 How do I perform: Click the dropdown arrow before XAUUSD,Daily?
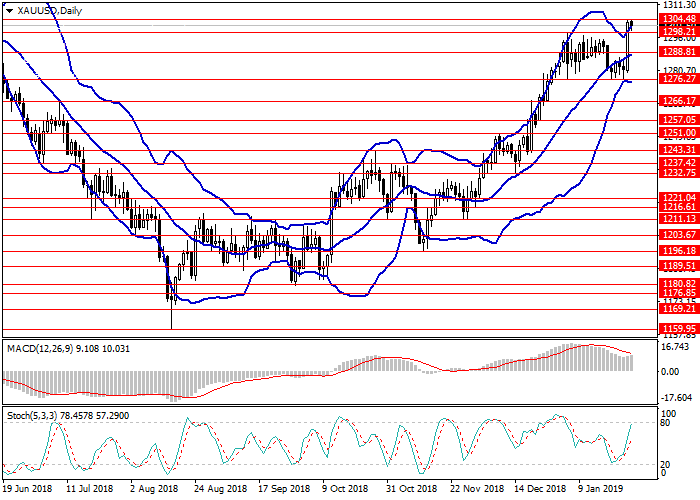pos(7,9)
